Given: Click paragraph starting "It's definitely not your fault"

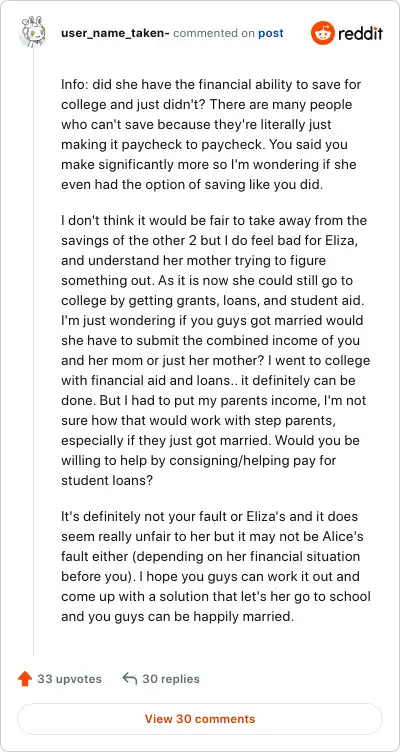Looking at the screenshot, I should tap(216, 566).
